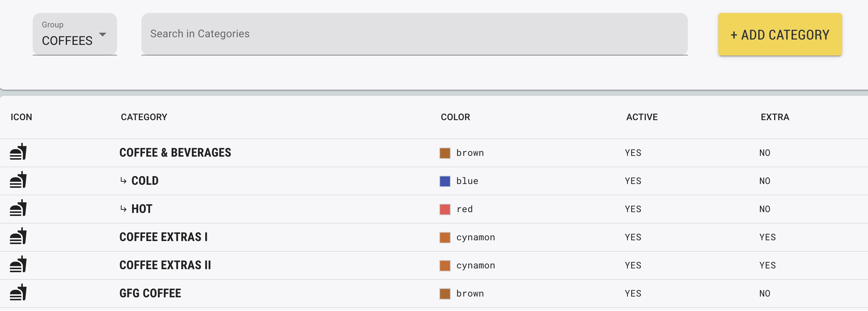This screenshot has height=311, width=868.
Task: Click the Coffee Extras I row icon
Action: tap(18, 236)
